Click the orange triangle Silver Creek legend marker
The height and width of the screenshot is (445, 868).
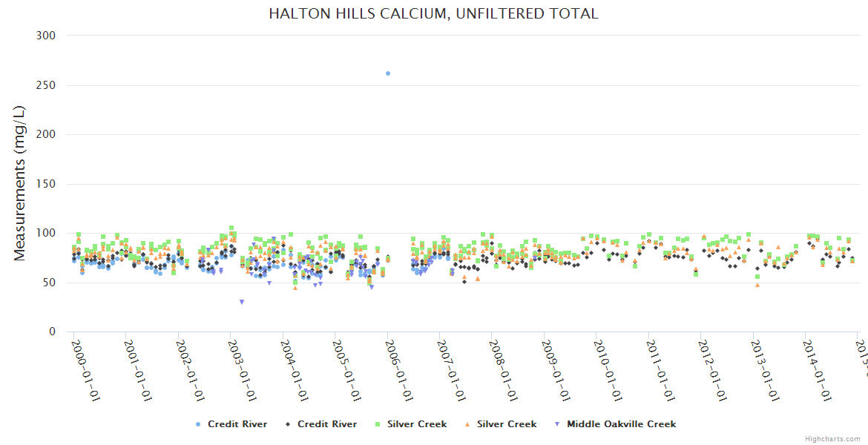467,424
